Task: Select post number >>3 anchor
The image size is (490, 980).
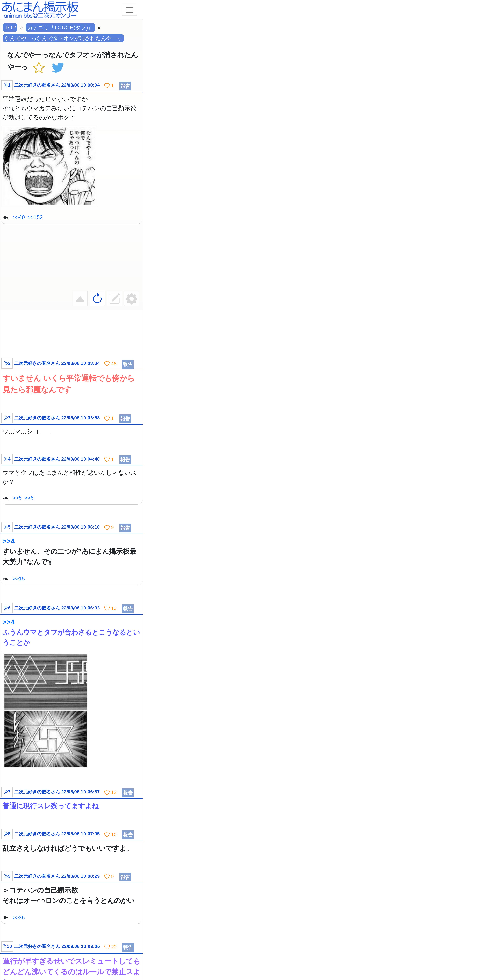Action: (7, 418)
